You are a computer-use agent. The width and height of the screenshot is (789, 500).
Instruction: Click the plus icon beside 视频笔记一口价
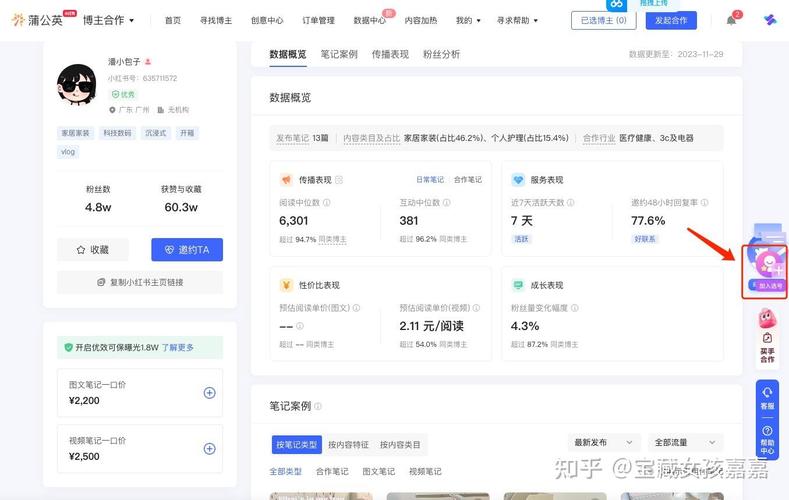click(209, 449)
